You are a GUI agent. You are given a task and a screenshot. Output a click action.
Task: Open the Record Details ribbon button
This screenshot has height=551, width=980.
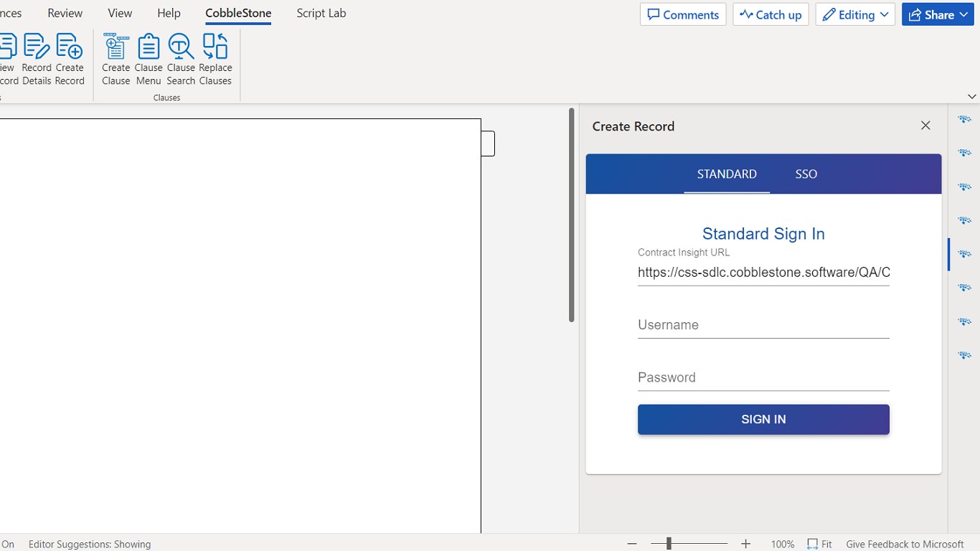tap(37, 60)
